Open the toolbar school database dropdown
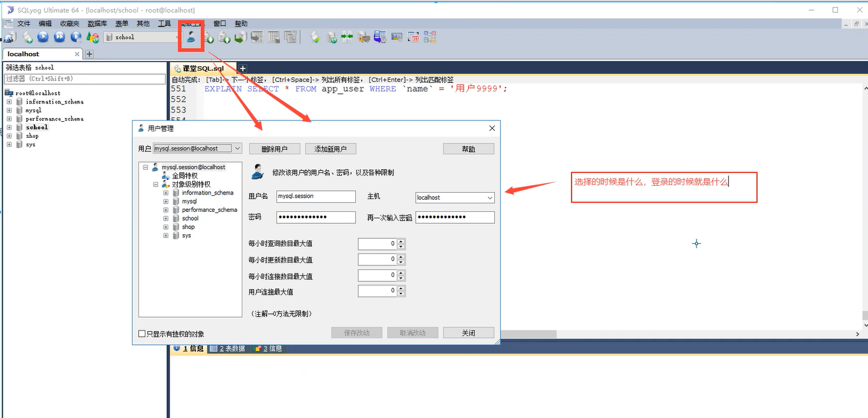 tap(177, 37)
